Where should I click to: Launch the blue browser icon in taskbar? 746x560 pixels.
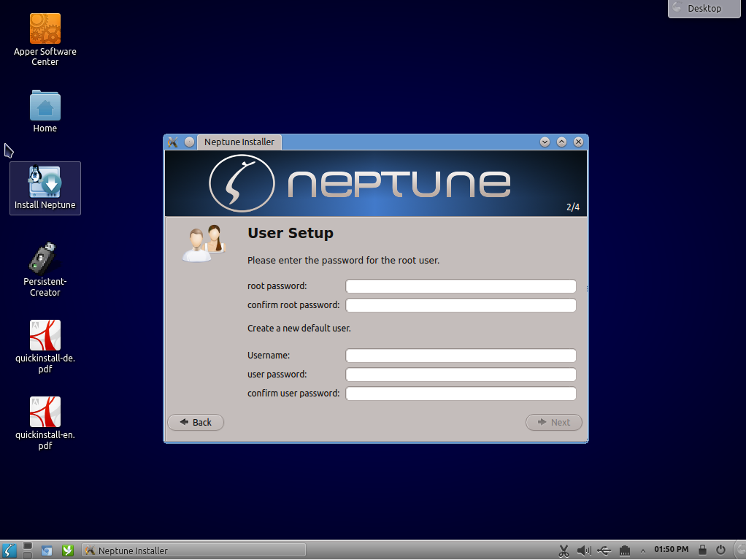pos(47,551)
